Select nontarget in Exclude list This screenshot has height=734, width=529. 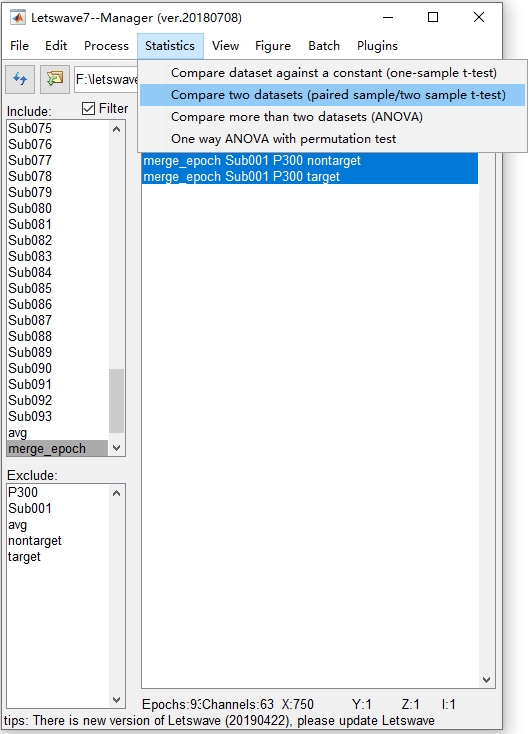pyautogui.click(x=58, y=541)
